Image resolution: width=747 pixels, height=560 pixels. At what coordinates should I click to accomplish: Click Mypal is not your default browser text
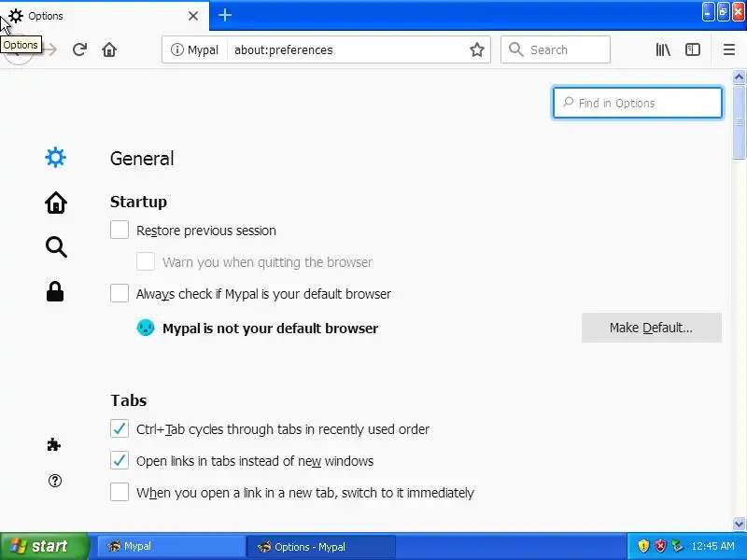[270, 329]
